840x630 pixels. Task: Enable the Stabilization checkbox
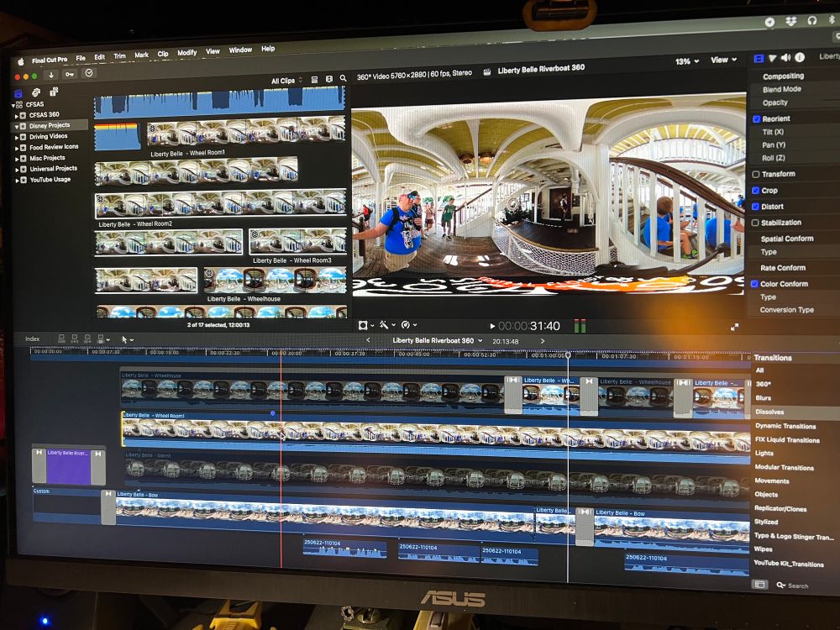[x=755, y=223]
